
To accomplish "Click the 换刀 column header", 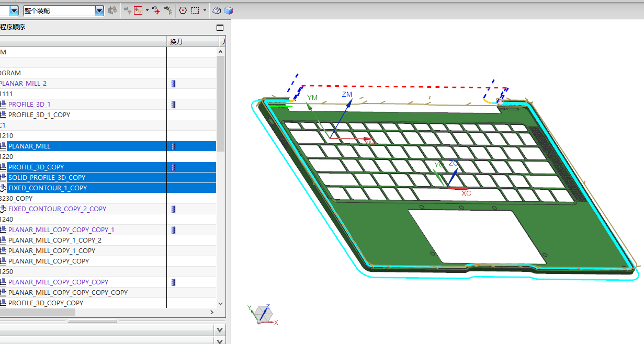I will pyautogui.click(x=192, y=41).
